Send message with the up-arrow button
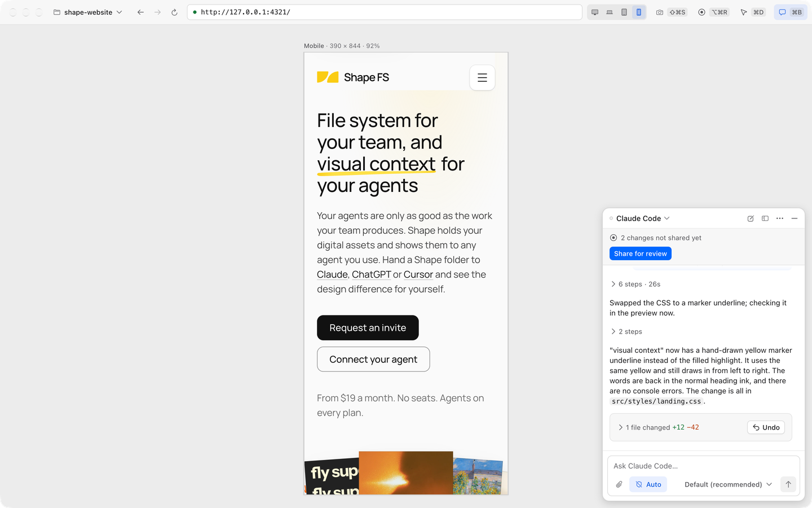 click(788, 484)
